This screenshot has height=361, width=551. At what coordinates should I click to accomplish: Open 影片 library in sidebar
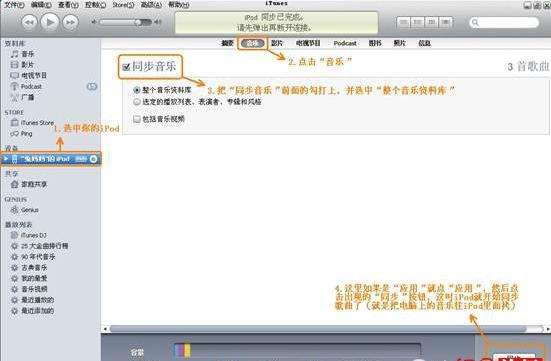(x=23, y=65)
